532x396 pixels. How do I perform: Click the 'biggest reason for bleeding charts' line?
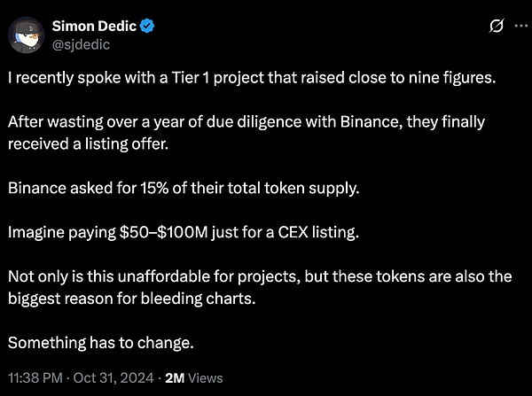[131, 299]
